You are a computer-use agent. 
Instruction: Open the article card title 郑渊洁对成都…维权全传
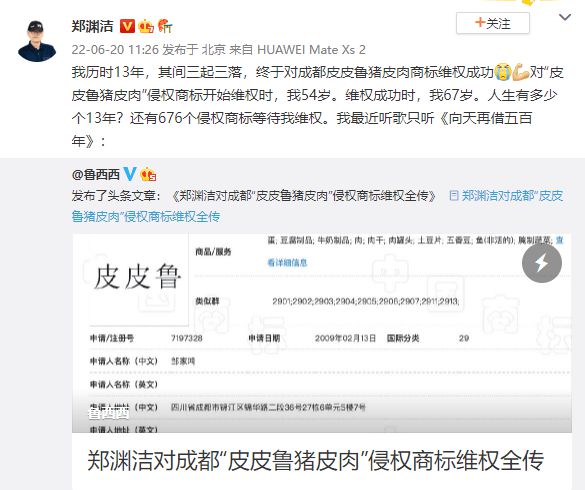316,461
